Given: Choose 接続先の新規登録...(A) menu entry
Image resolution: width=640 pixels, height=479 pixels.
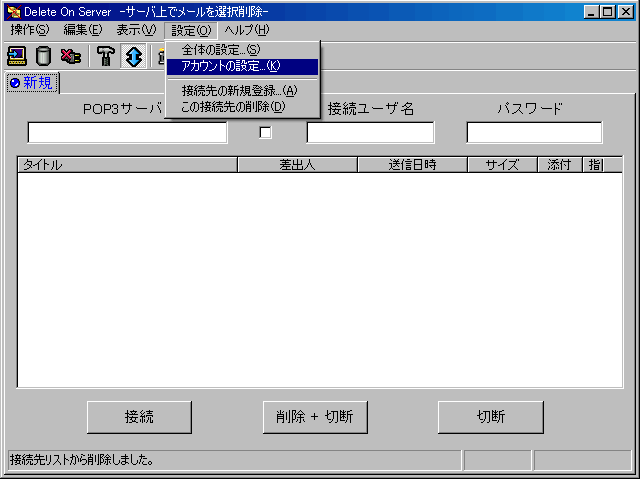Looking at the screenshot, I should [x=242, y=91].
